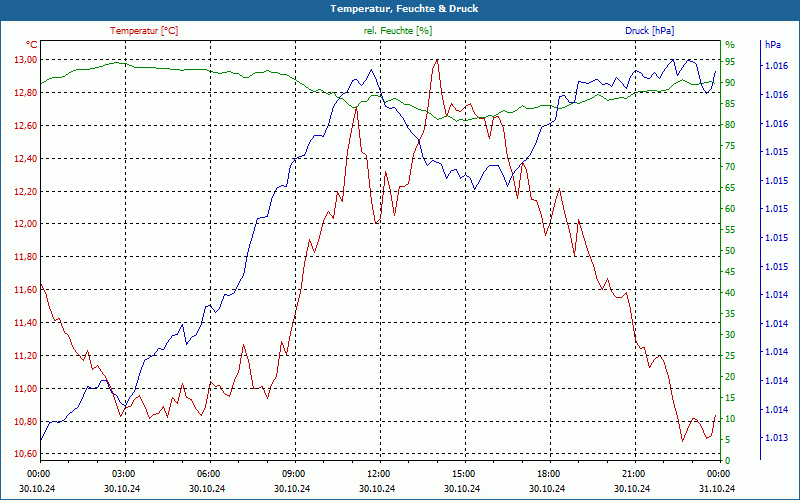Click the °C unit label on temperature axis
800x500 pixels.
[x=32, y=45]
